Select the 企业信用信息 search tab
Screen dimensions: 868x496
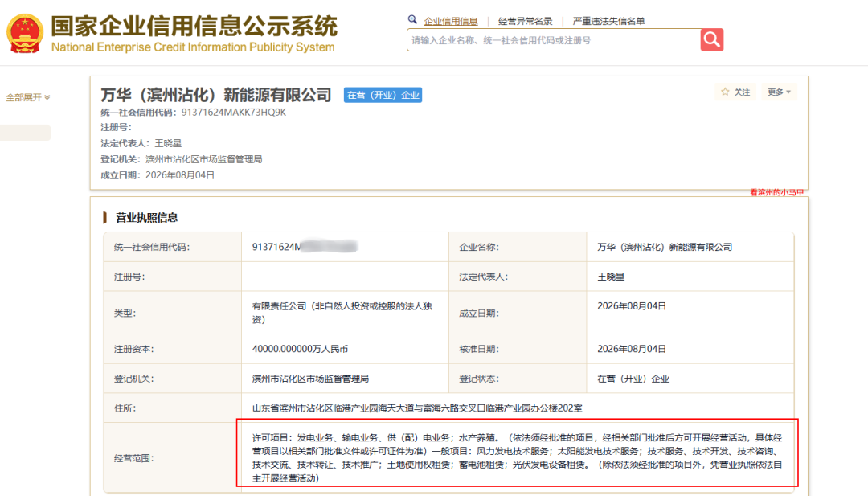(451, 21)
